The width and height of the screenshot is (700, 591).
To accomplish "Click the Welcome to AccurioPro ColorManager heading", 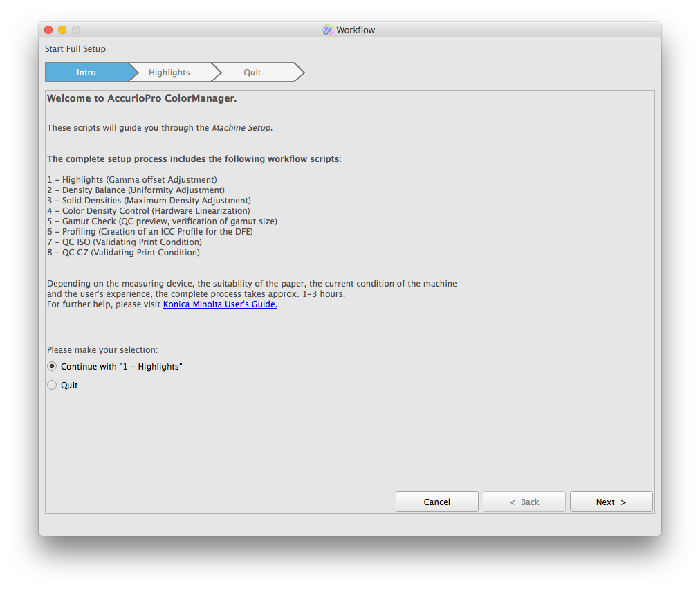I will tap(142, 98).
